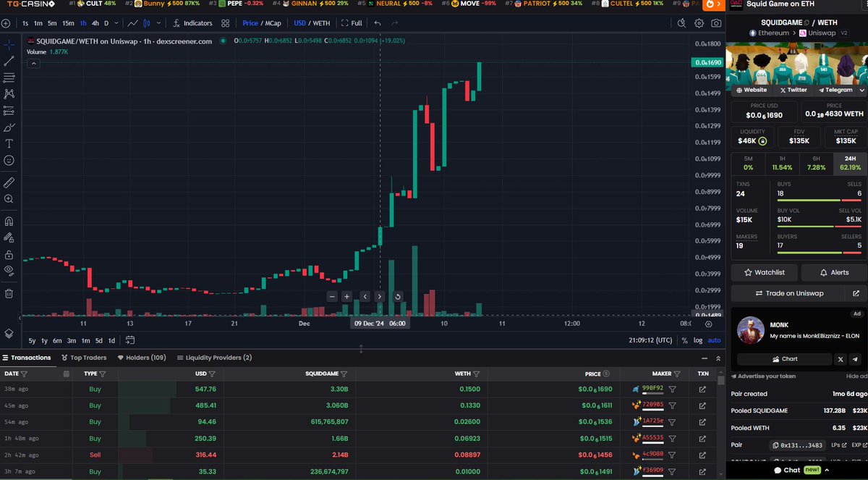Open the forecasting and measurement tools
This screenshot has height=480, width=868.
pos(9,111)
